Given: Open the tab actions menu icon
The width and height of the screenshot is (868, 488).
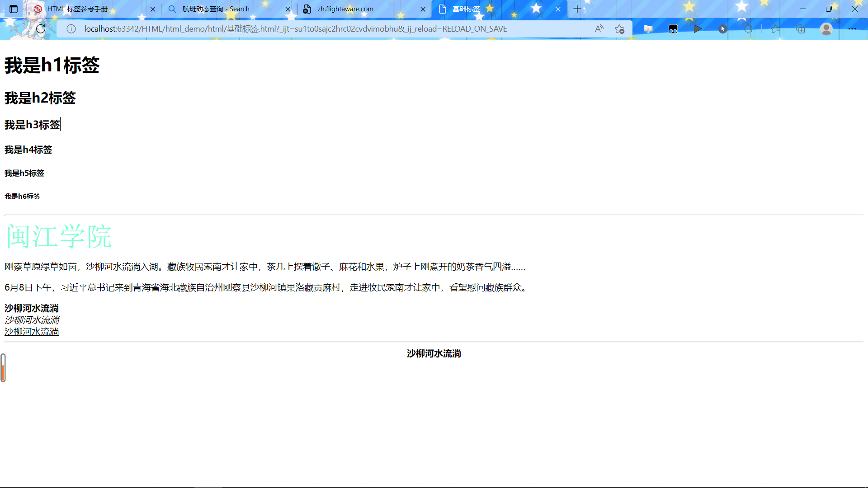Looking at the screenshot, I should (x=14, y=9).
